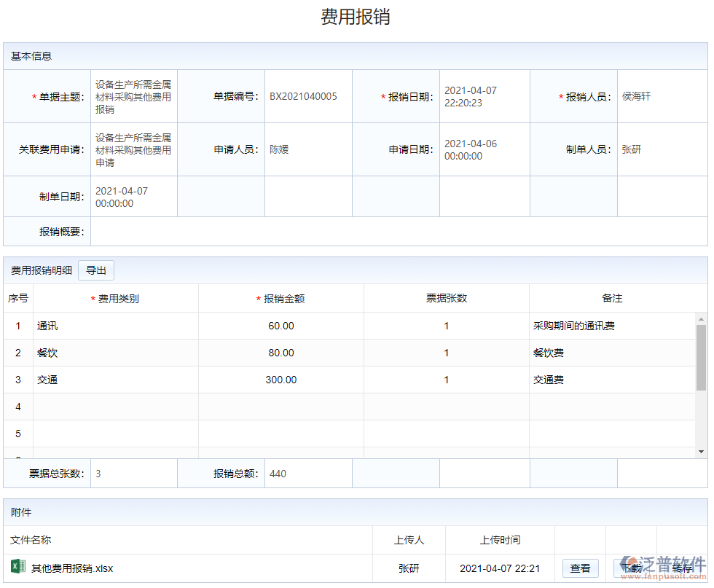Click the 票据总张数 field showing 3
The image size is (714, 588).
tap(131, 473)
